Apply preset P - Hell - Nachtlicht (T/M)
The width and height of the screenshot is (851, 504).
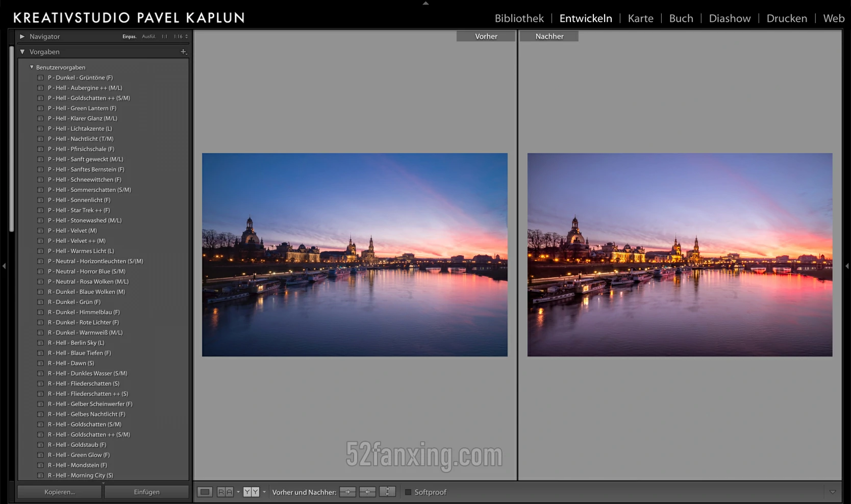click(x=81, y=139)
